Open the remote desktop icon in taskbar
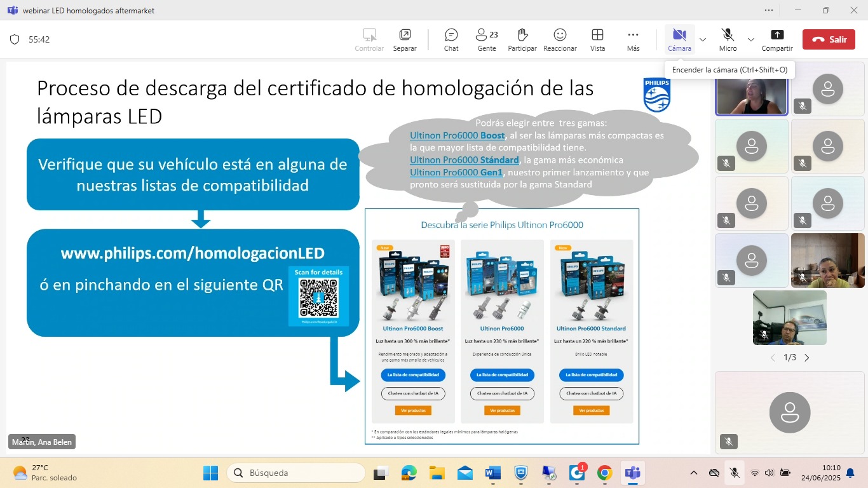The height and width of the screenshot is (488, 868). (x=548, y=473)
